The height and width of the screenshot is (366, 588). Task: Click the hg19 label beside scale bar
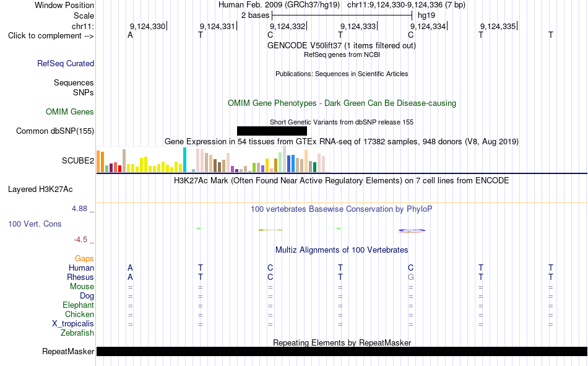pos(426,15)
